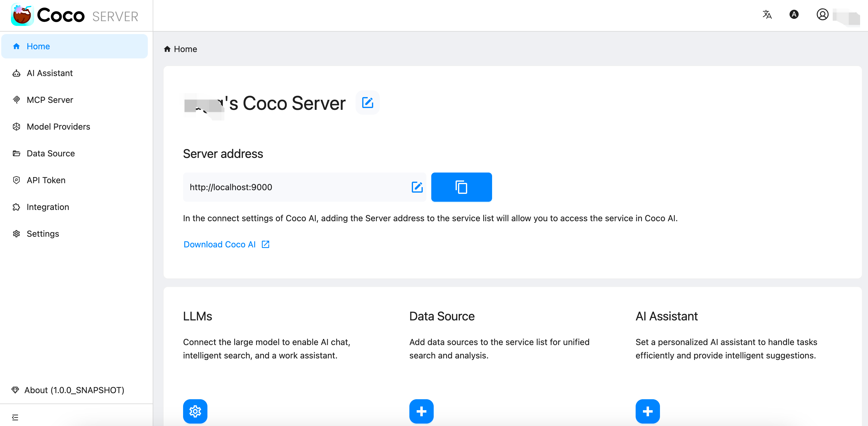
Task: Go to MCP Server page
Action: pyautogui.click(x=50, y=100)
